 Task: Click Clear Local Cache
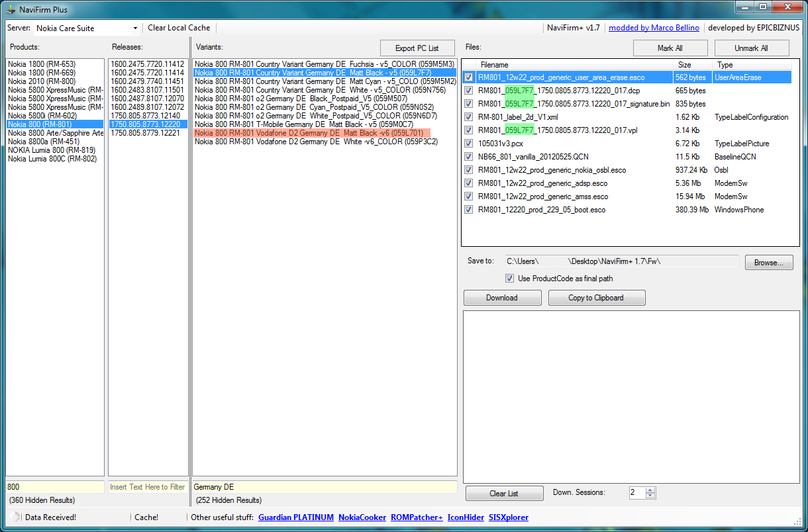pyautogui.click(x=179, y=28)
